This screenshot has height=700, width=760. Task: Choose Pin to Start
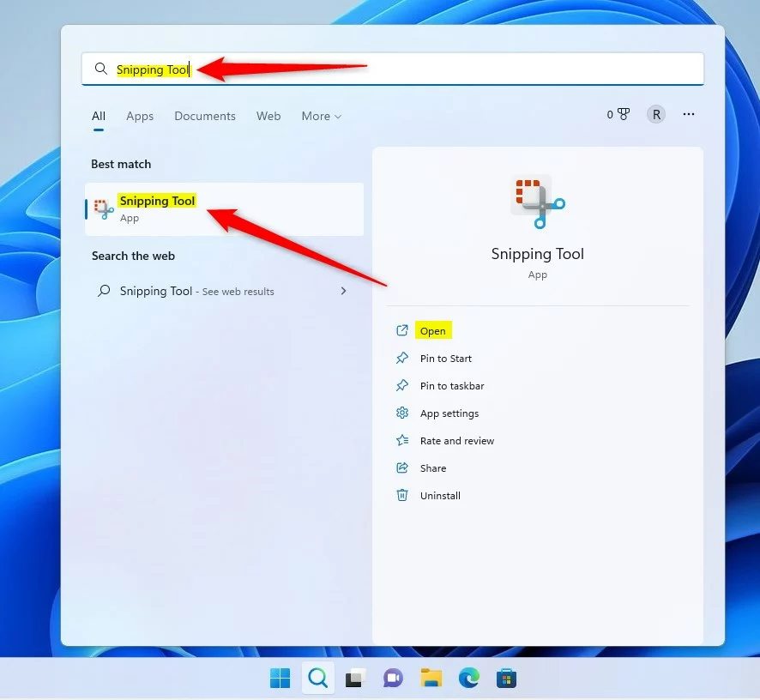(446, 359)
